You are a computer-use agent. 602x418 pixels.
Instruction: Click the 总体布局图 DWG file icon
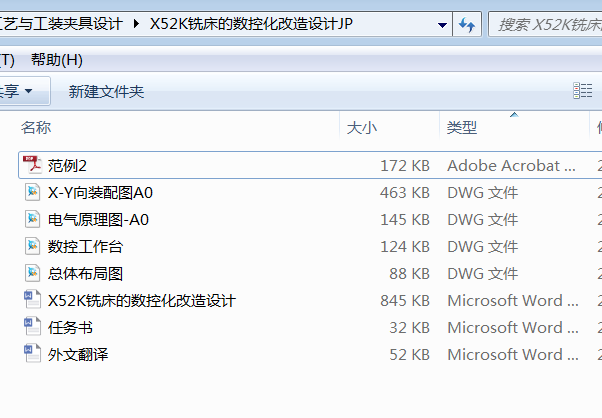pos(32,273)
